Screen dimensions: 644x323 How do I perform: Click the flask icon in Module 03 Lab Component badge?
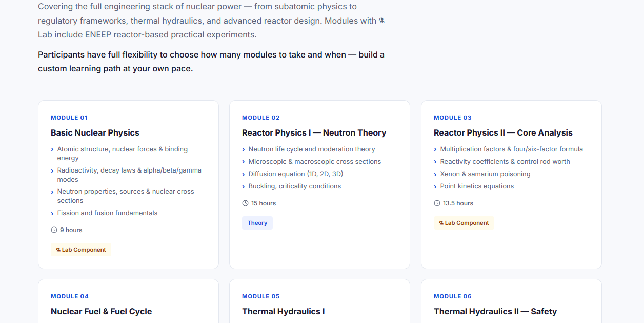point(441,223)
